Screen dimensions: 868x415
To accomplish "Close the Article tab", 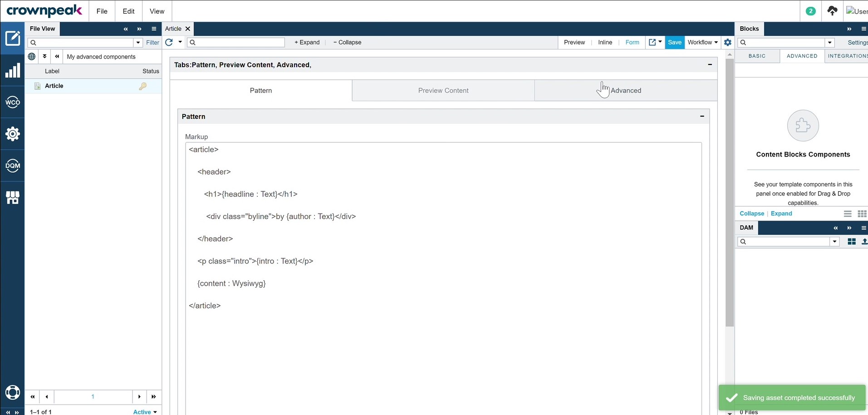I will pos(188,29).
